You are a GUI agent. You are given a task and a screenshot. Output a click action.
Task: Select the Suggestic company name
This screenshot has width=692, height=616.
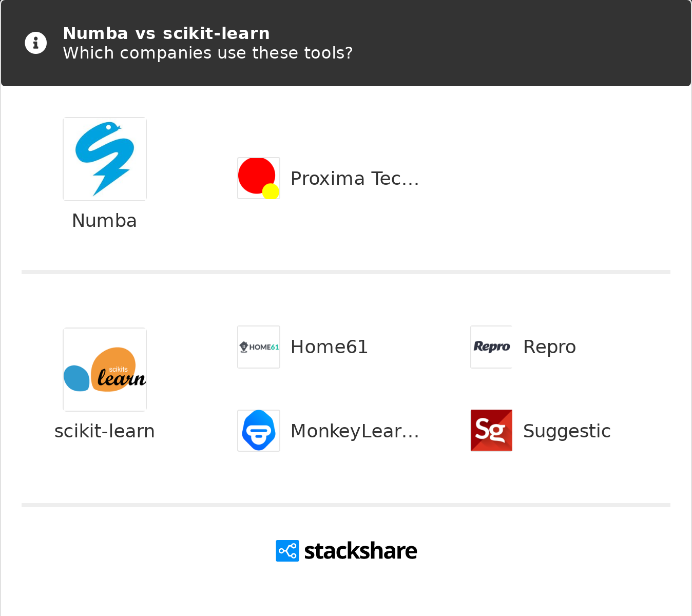pyautogui.click(x=567, y=431)
